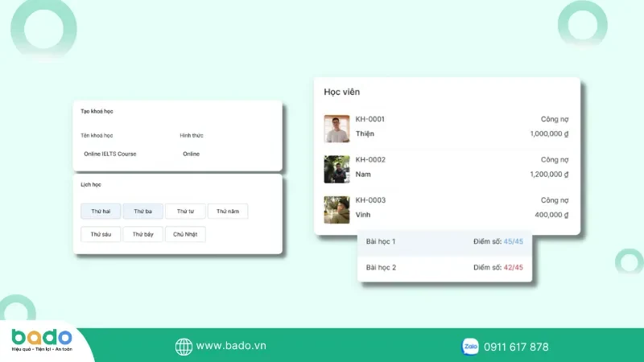644x362 pixels.
Task: Click the score 42/45
Action: click(x=514, y=268)
